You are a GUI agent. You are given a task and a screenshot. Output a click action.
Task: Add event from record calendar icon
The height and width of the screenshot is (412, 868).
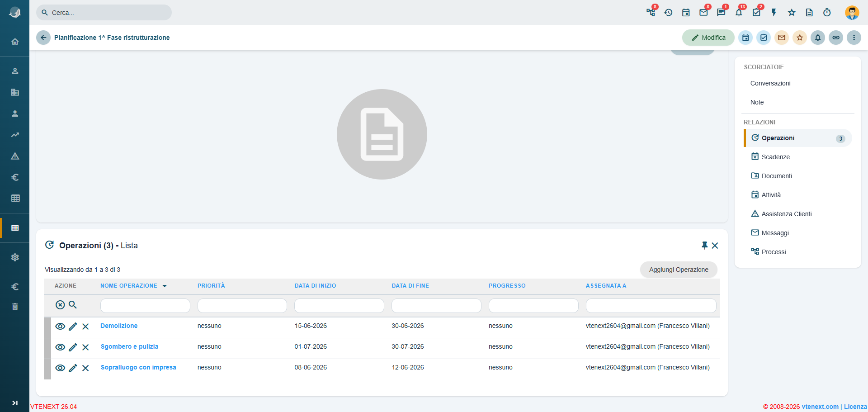tap(745, 38)
